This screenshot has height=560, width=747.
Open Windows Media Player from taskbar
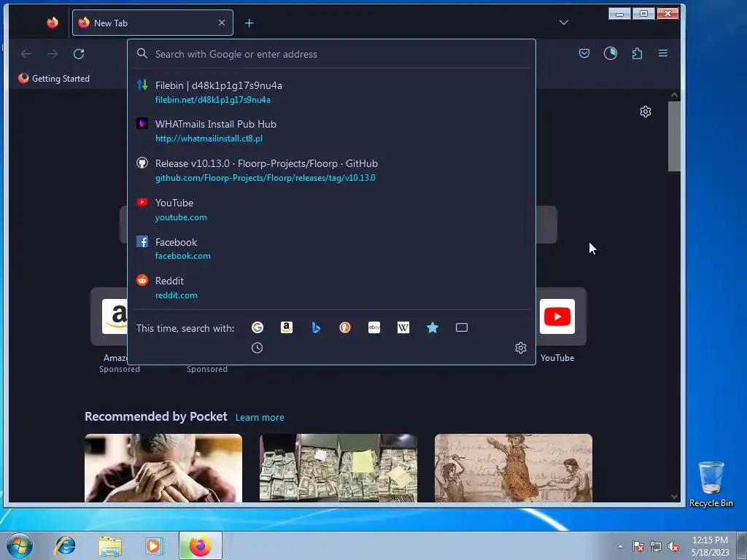click(x=154, y=546)
